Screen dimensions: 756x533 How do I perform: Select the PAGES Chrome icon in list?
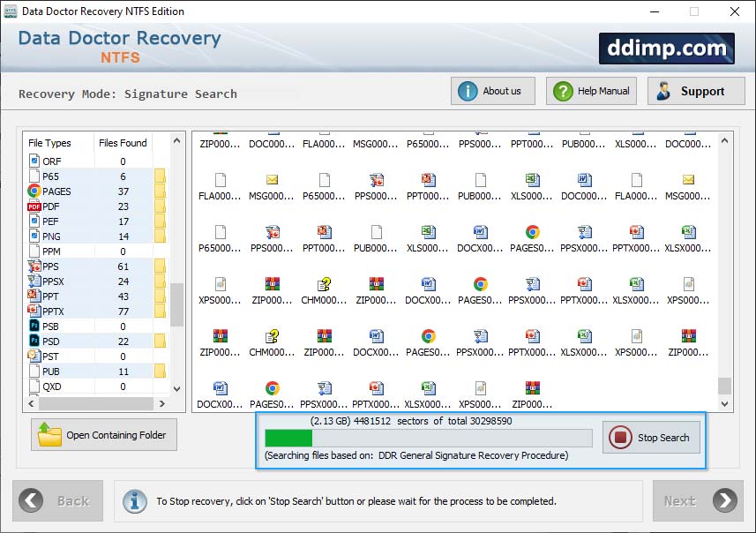coord(34,191)
